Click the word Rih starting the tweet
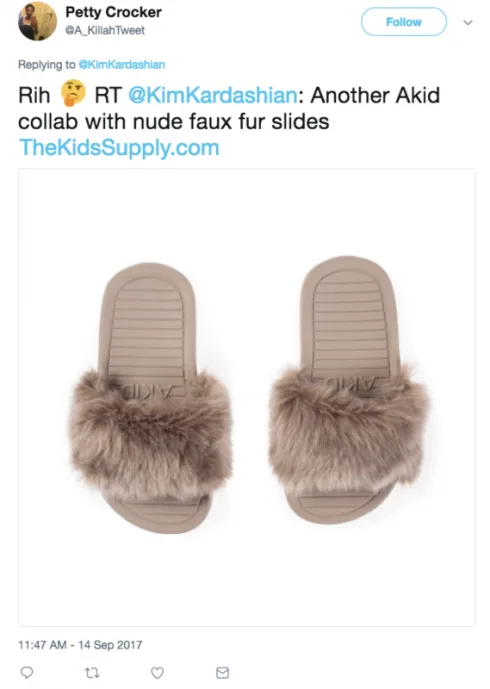 tap(34, 95)
